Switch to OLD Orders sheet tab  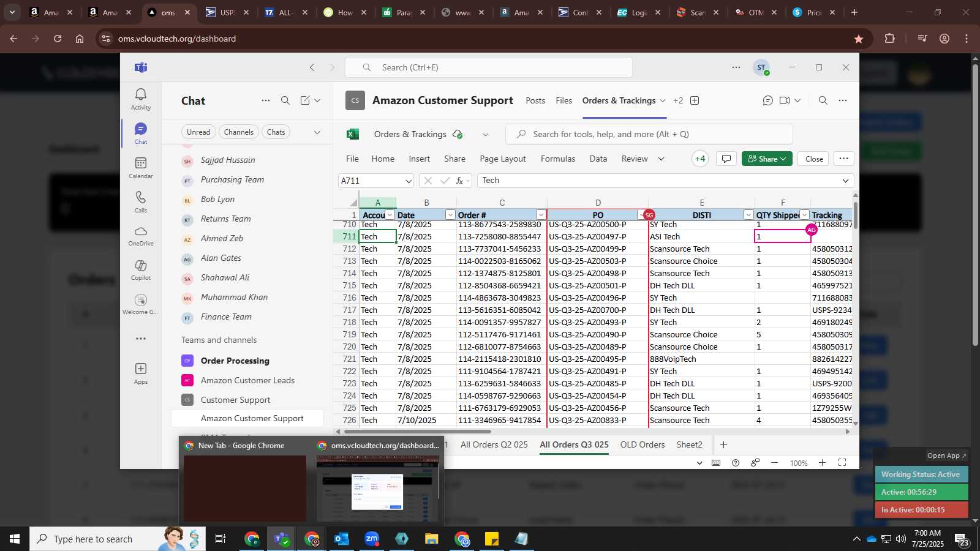(643, 444)
